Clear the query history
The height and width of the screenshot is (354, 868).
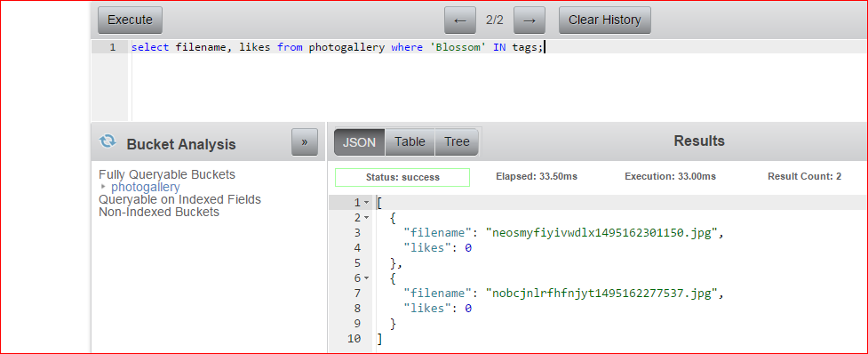point(604,20)
